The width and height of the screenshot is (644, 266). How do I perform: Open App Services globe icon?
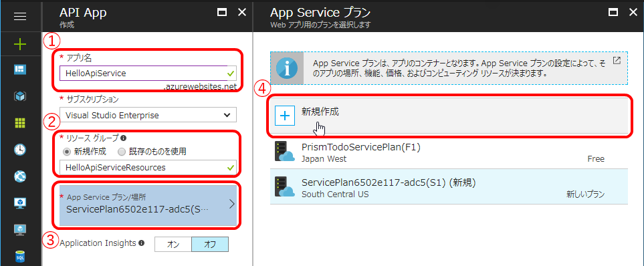[x=20, y=176]
